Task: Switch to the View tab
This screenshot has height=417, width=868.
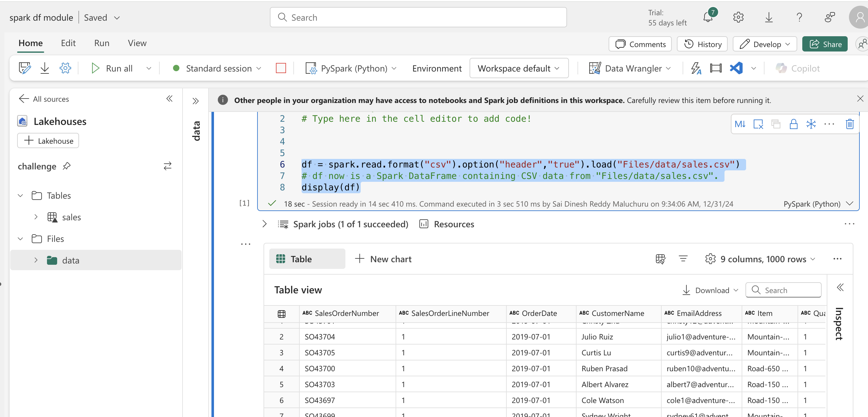Action: (137, 43)
